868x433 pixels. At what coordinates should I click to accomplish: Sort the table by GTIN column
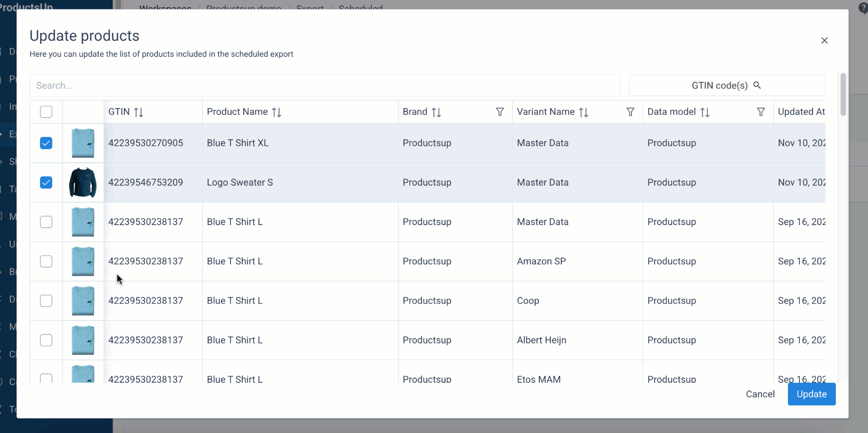click(x=138, y=112)
